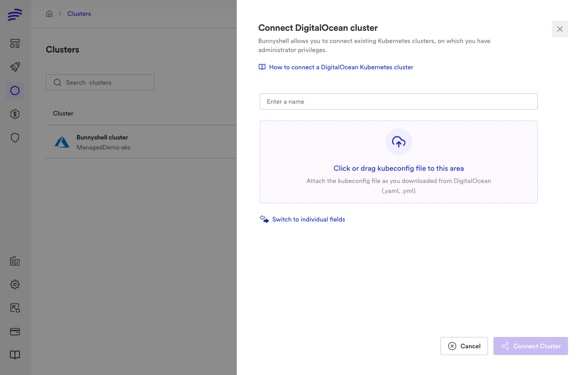Click the Cancel button
Image resolution: width=588 pixels, height=375 pixels.
click(x=464, y=346)
